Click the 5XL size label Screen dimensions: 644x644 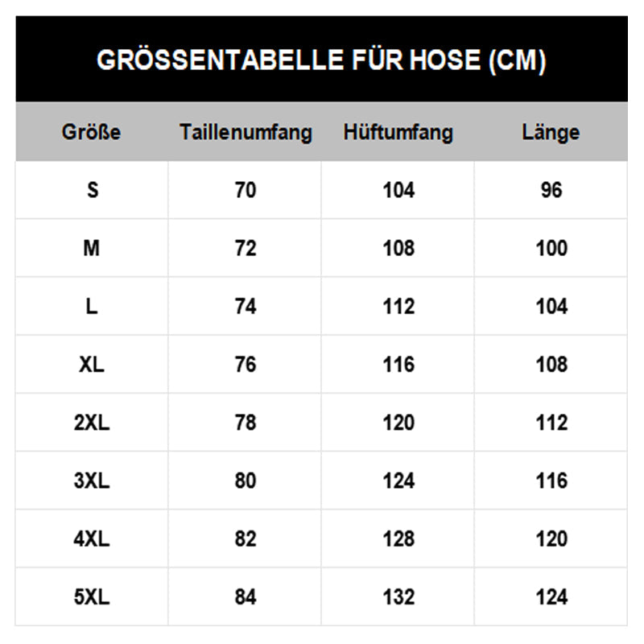tap(92, 597)
